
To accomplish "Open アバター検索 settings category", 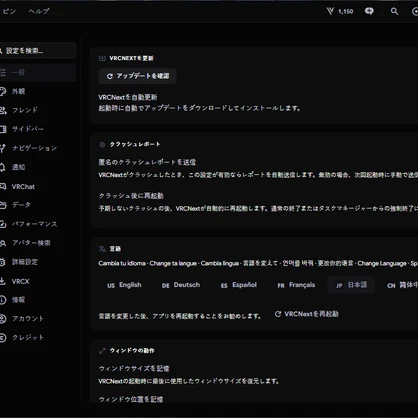I will coord(25,243).
